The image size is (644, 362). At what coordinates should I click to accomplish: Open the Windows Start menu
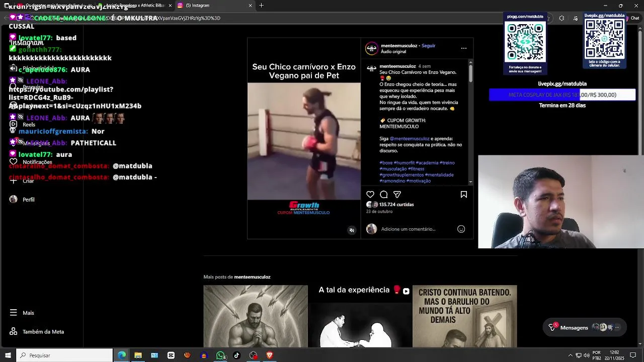[8, 355]
